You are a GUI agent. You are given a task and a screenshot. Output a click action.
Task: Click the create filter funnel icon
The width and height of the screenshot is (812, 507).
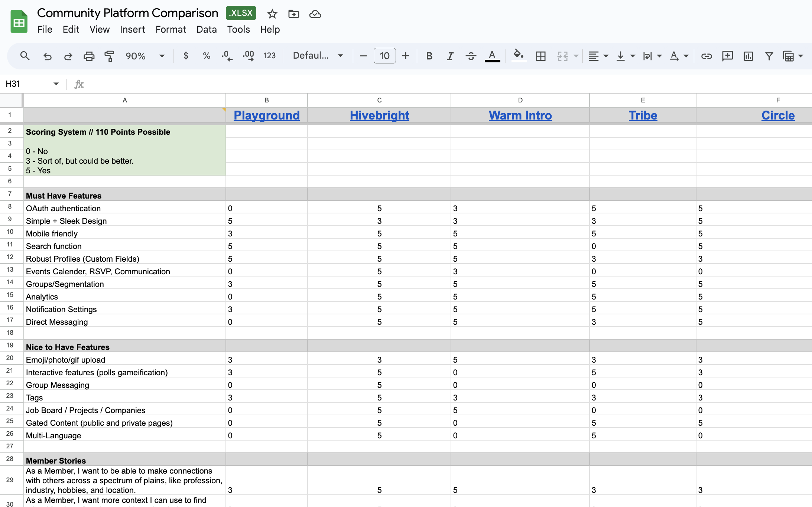click(x=769, y=56)
